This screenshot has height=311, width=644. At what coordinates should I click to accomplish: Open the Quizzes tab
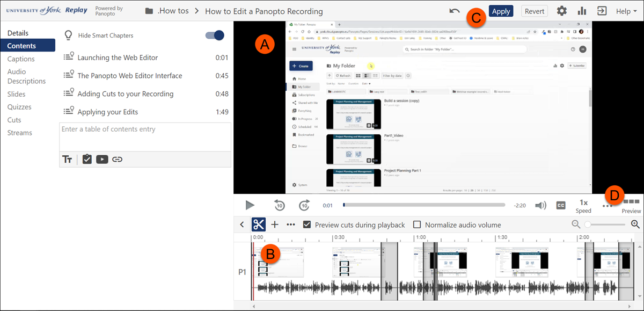[x=19, y=107]
